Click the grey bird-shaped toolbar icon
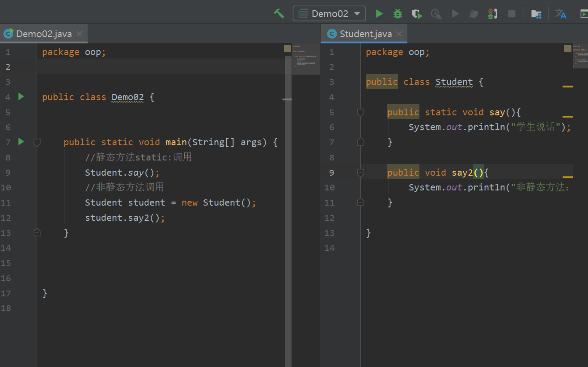 click(474, 14)
